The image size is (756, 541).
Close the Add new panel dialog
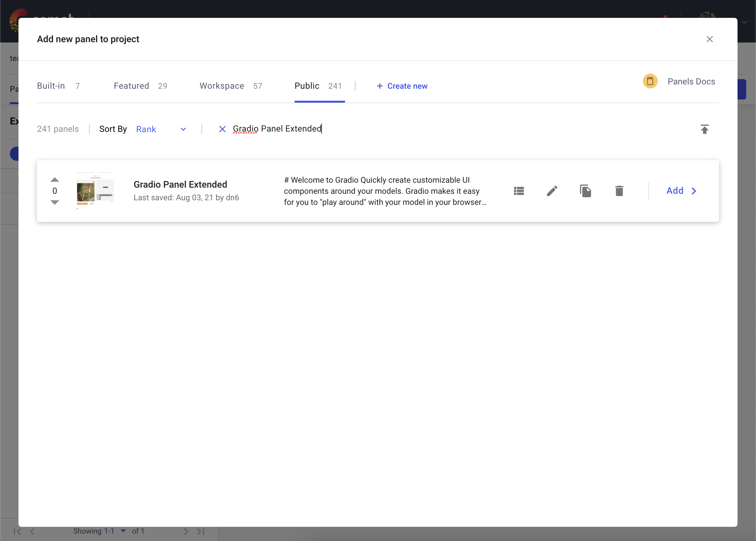[x=709, y=39]
